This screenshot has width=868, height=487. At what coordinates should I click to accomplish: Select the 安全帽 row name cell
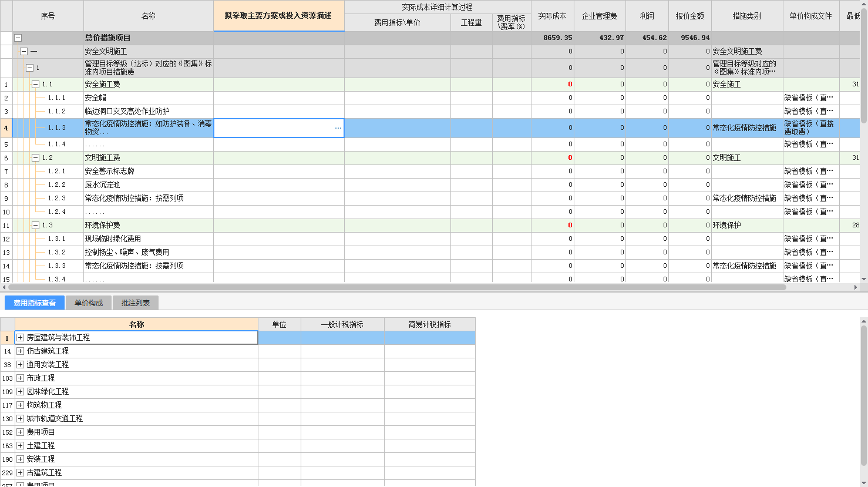click(149, 98)
